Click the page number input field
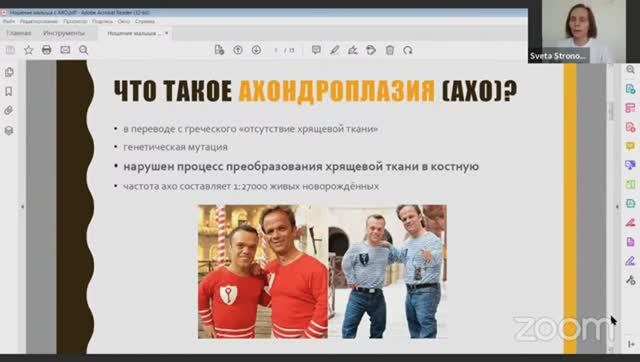The image size is (640, 362). 276,50
